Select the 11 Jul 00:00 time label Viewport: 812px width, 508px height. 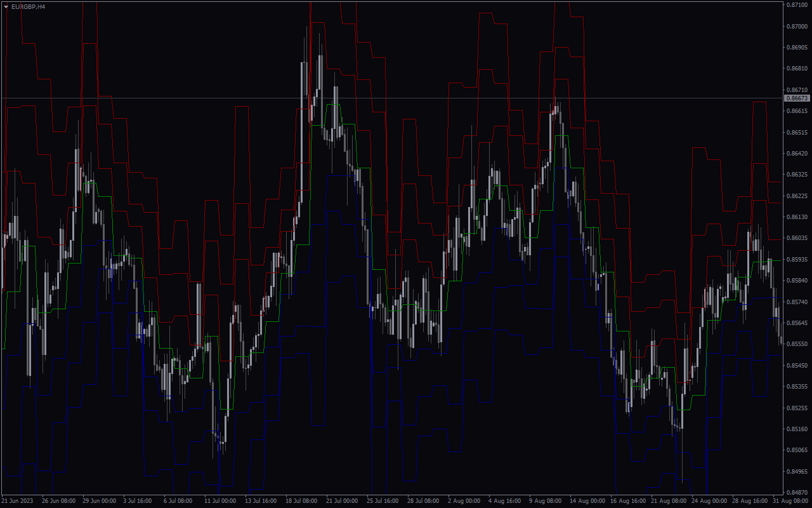pyautogui.click(x=219, y=501)
